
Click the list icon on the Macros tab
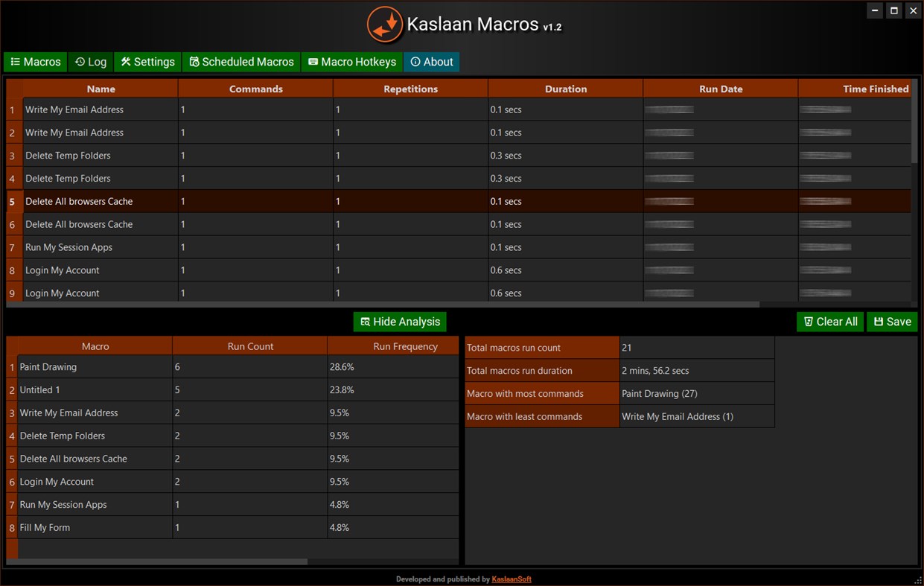click(15, 62)
